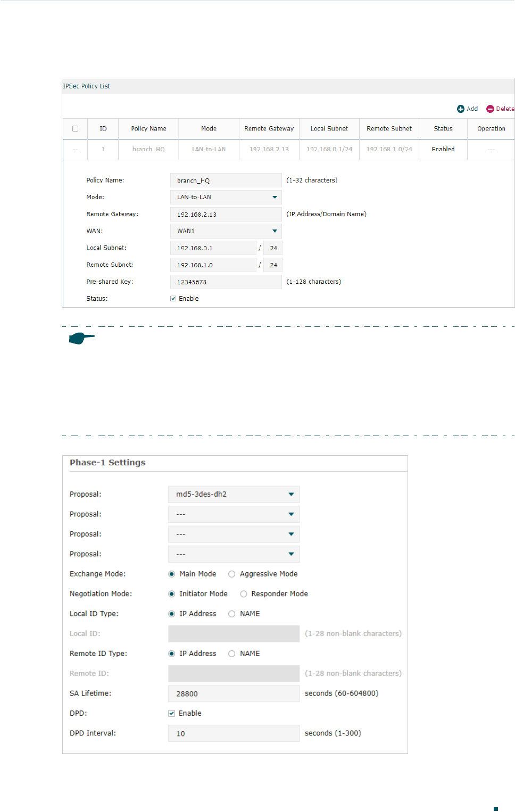This screenshot has height=812, width=515.
Task: Toggle the DPD Enable checkbox
Action: [171, 713]
